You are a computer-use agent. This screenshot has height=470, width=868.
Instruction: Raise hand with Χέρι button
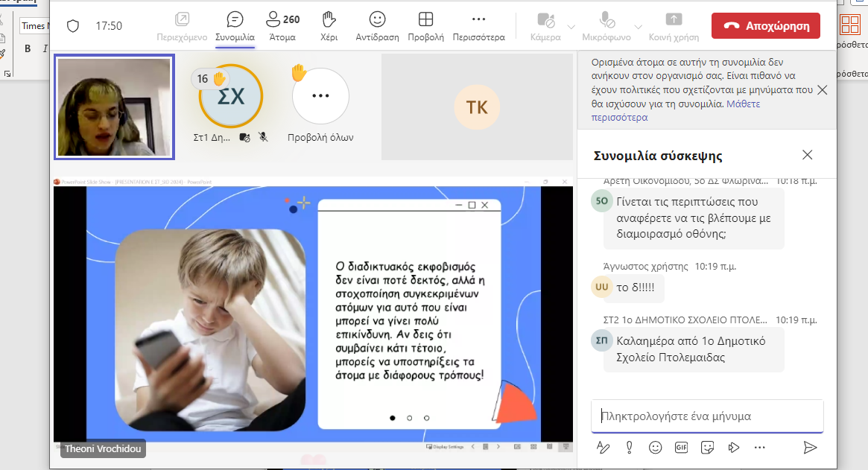[329, 27]
